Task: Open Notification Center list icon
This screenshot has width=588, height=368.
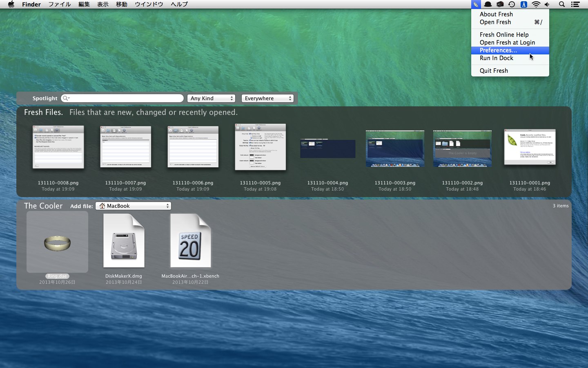Action: tap(575, 4)
